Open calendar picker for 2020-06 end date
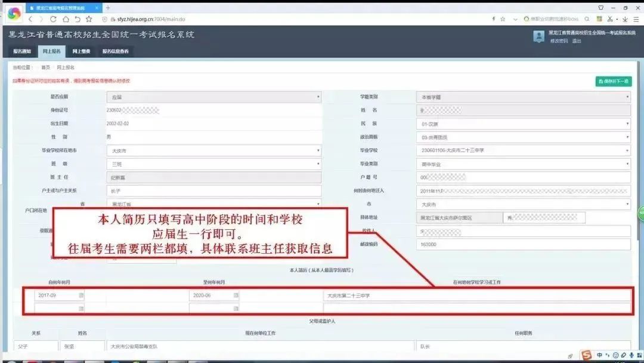The width and height of the screenshot is (644, 363). (236, 296)
